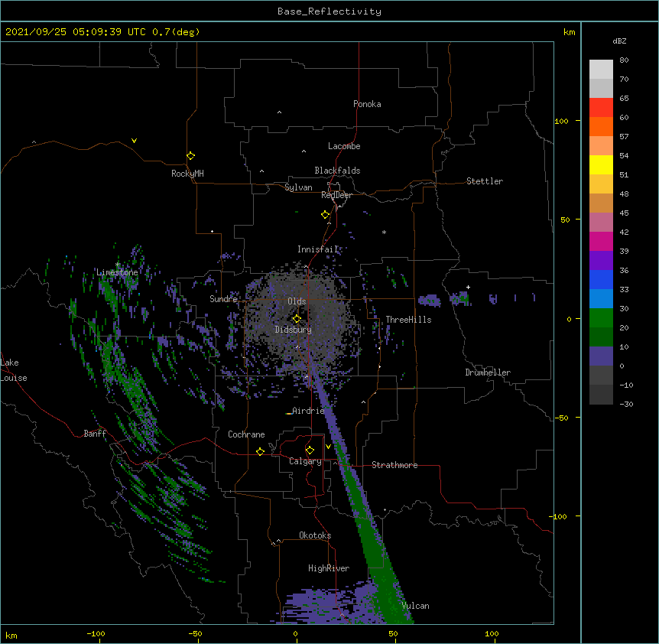
Task: Click the Calgary city label
Action: [306, 461]
